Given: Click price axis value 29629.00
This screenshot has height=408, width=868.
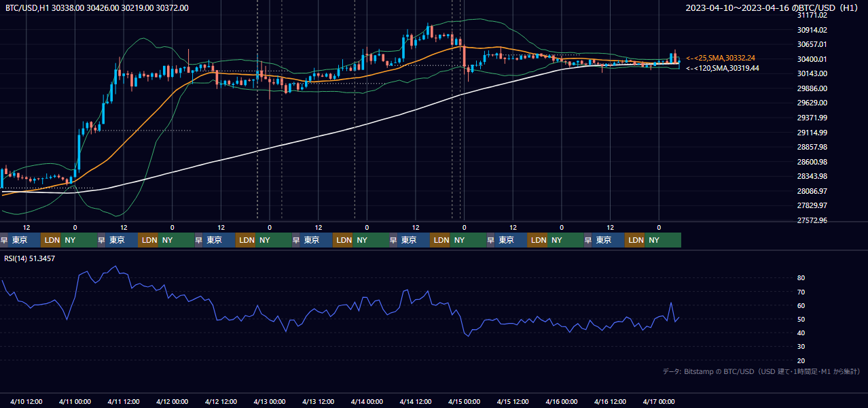Looking at the screenshot, I should click(x=812, y=103).
